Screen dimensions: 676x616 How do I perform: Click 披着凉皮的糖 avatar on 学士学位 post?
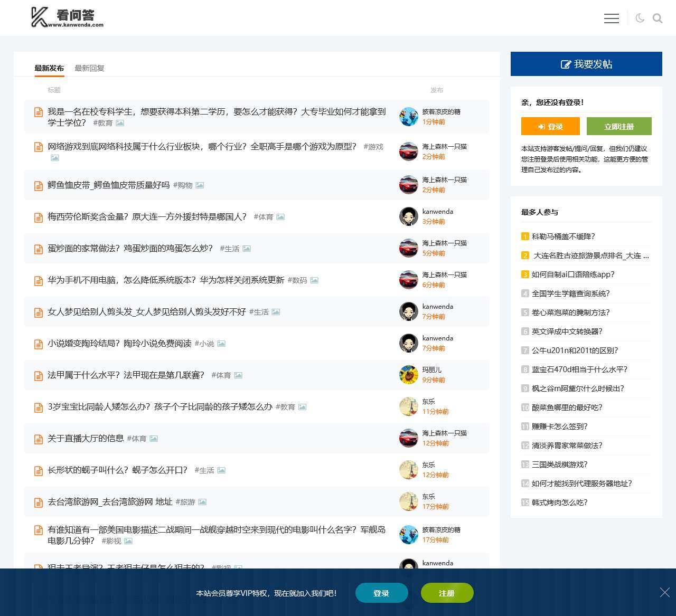tap(409, 117)
